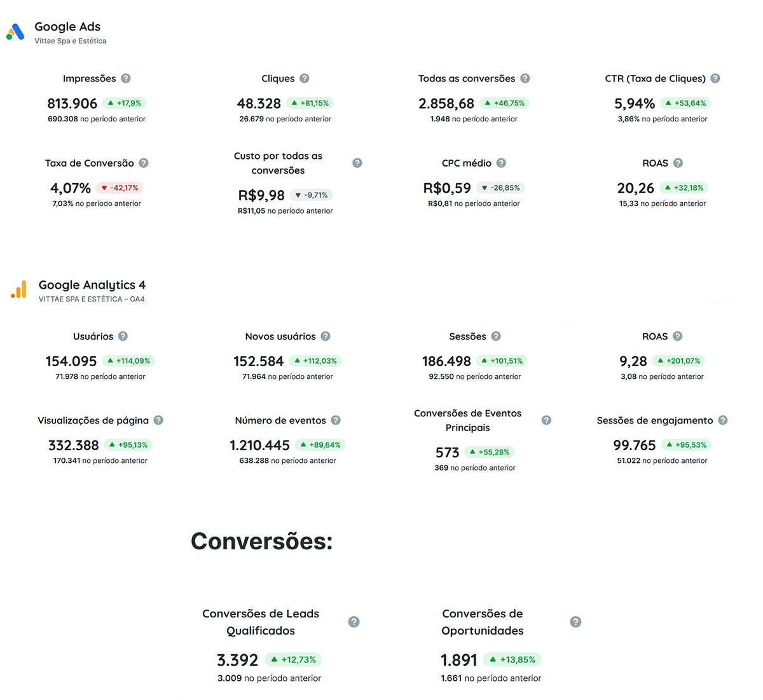
Task: Click help icon for Conversões de Eventos Principais
Action: (x=545, y=420)
